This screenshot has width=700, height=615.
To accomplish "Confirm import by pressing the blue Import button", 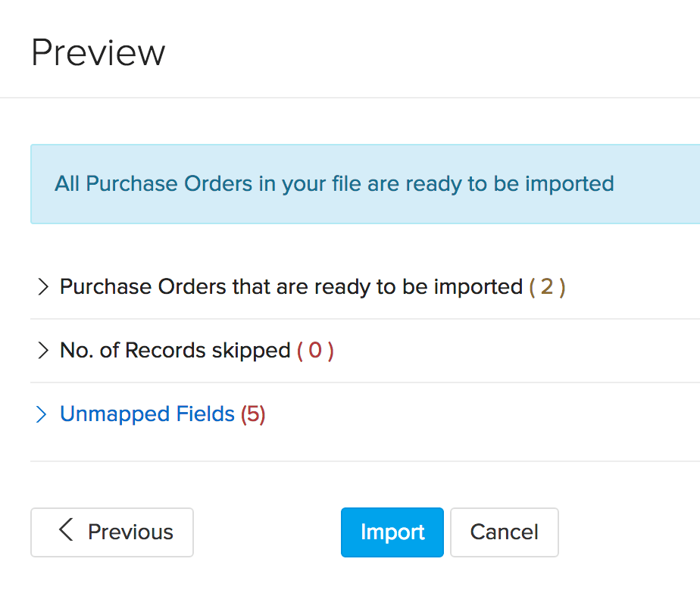I will tap(392, 532).
